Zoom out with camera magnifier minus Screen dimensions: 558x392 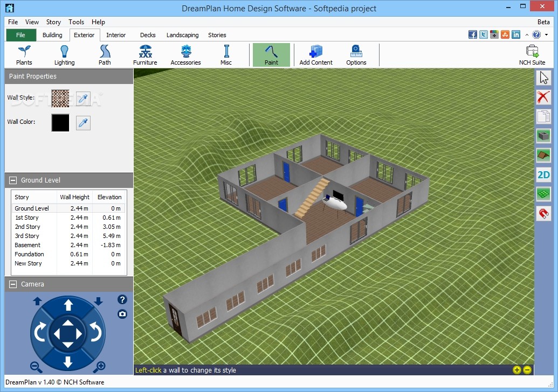[x=36, y=367]
